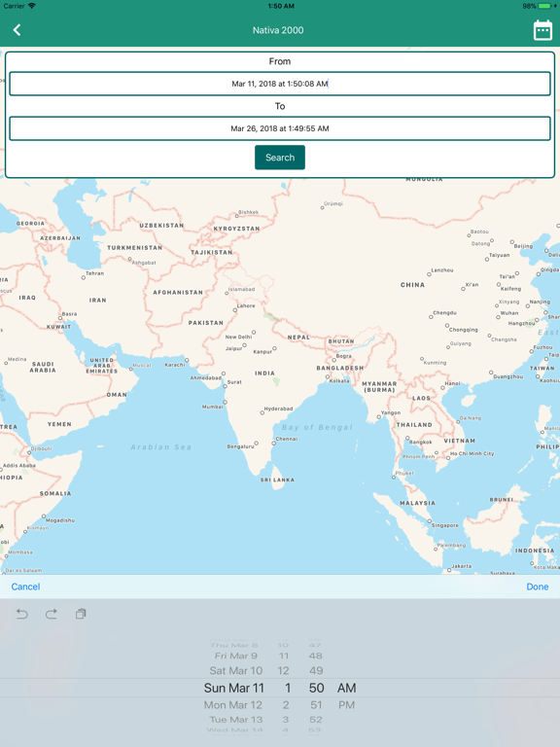This screenshot has width=560, height=747.
Task: Click the To date input field
Action: pos(280,128)
